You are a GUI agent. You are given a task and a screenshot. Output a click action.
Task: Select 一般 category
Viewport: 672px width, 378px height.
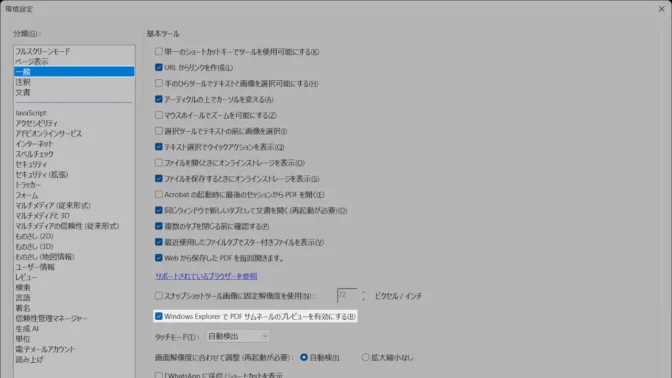[x=74, y=72]
